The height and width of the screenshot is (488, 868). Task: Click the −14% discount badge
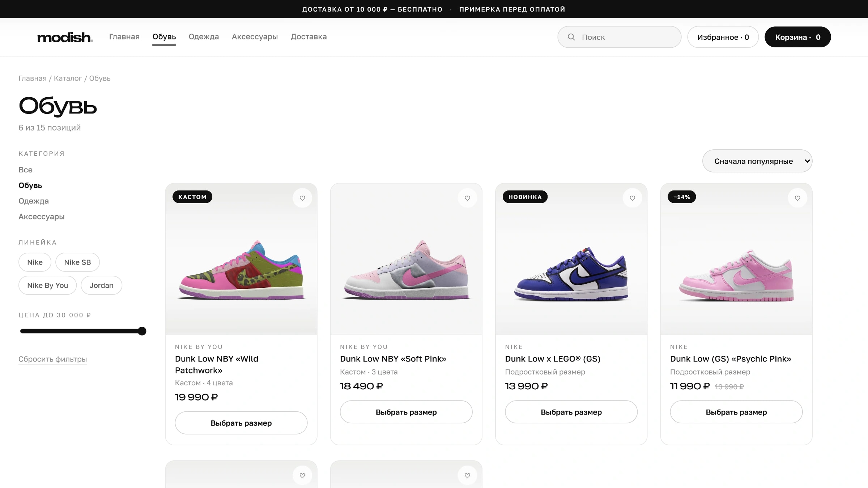pyautogui.click(x=681, y=197)
